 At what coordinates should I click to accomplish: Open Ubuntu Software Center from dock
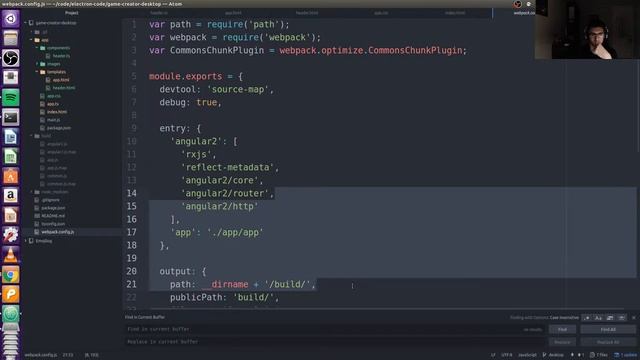click(11, 176)
